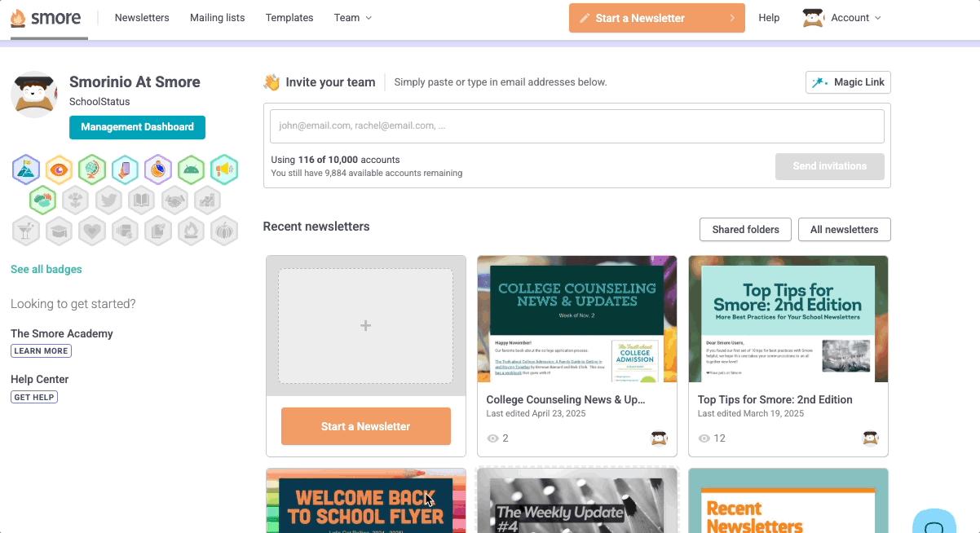The image size is (980, 533).
Task: Open the Management Dashboard
Action: click(x=137, y=127)
